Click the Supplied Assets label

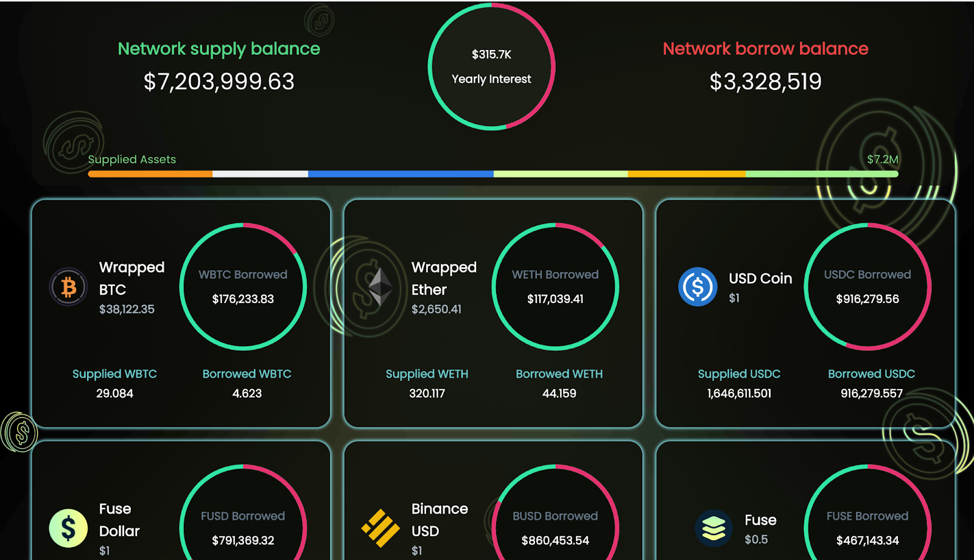point(132,159)
